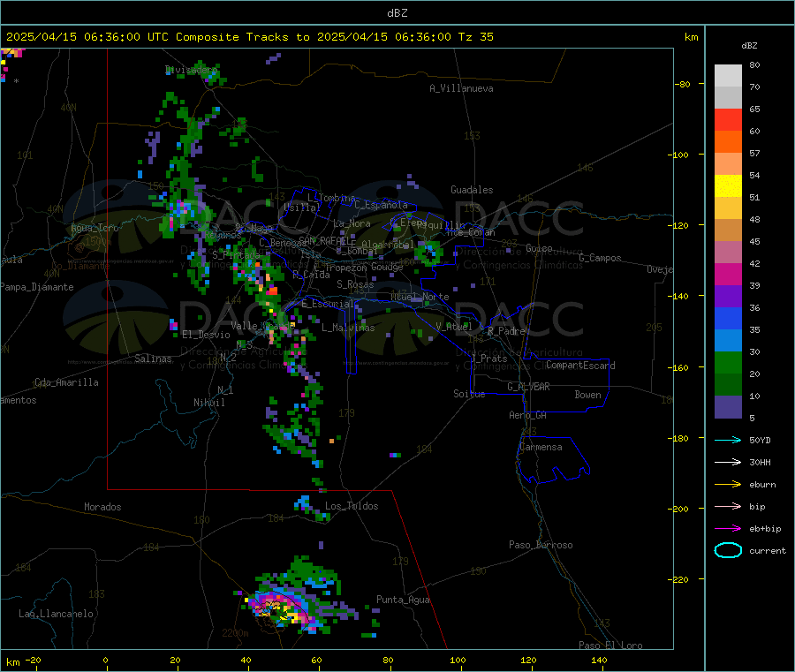Click the Morados map label
Viewport: 795px width, 672px height.
pyautogui.click(x=102, y=507)
